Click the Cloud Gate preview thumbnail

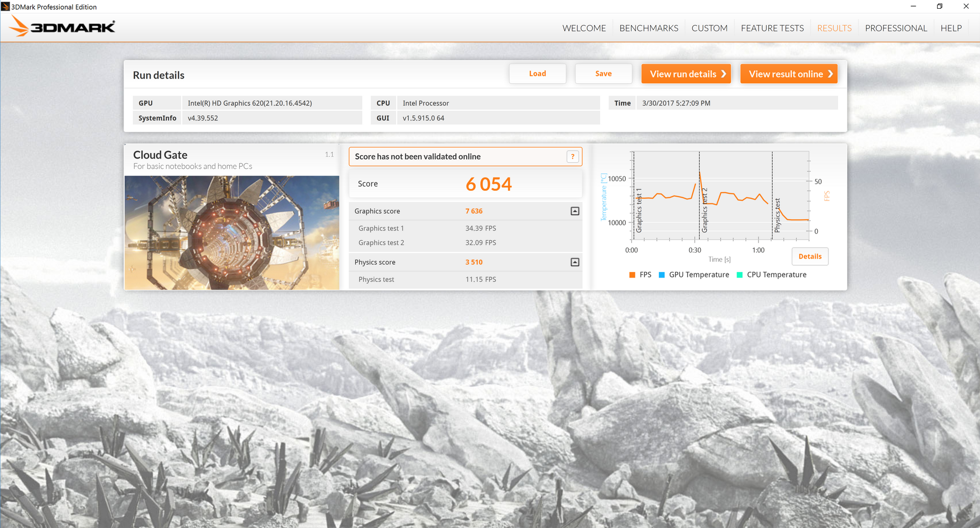tap(232, 233)
